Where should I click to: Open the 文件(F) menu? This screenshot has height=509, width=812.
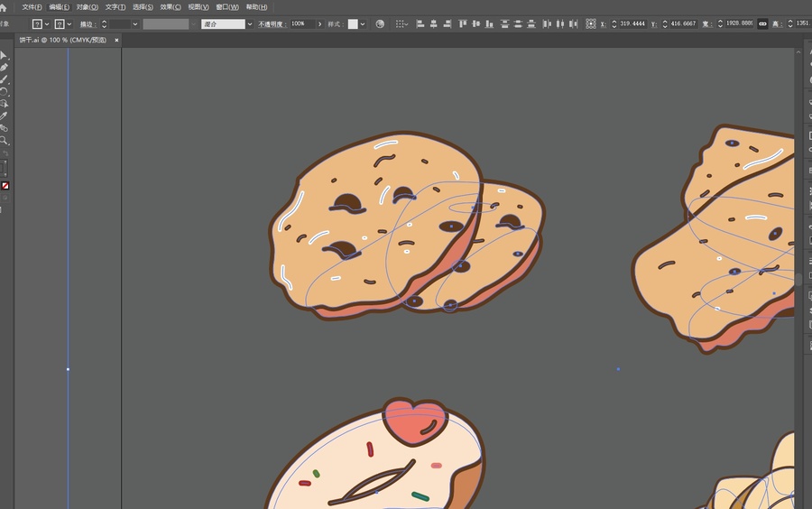coord(32,7)
